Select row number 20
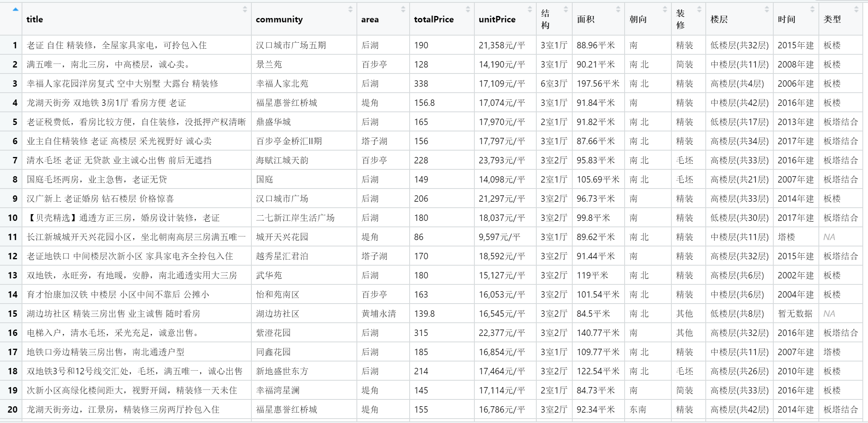Image resolution: width=868 pixels, height=423 pixels. [x=13, y=409]
